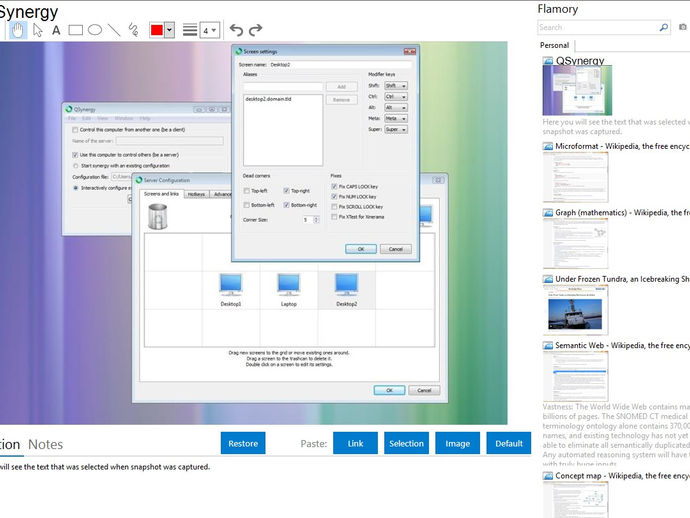690x518 pixels.
Task: Open the QSynergy snapshot thumbnail
Action: click(577, 90)
